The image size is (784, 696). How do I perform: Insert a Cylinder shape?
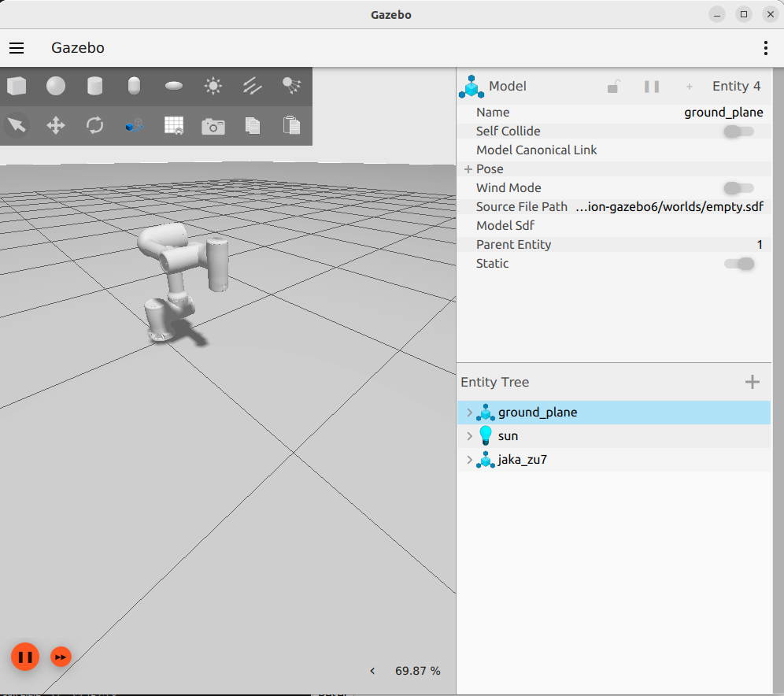(x=95, y=86)
